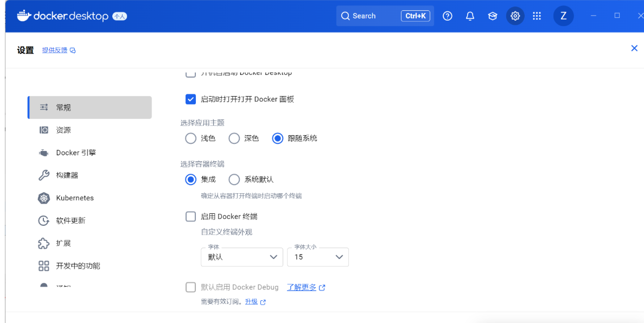Open the notifications bell icon
The image size is (644, 323).
pos(470,16)
